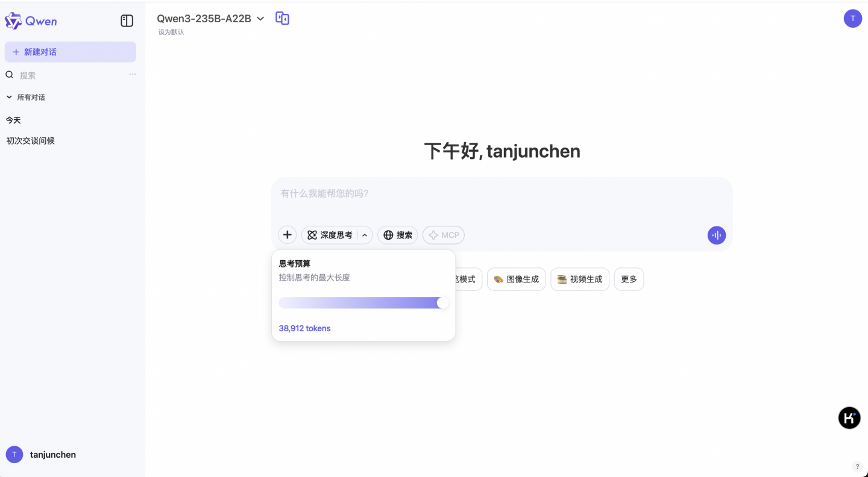Viewport: 868px width, 477px height.
Task: Collapse thinking budget via chevron arrow
Action: pos(365,235)
